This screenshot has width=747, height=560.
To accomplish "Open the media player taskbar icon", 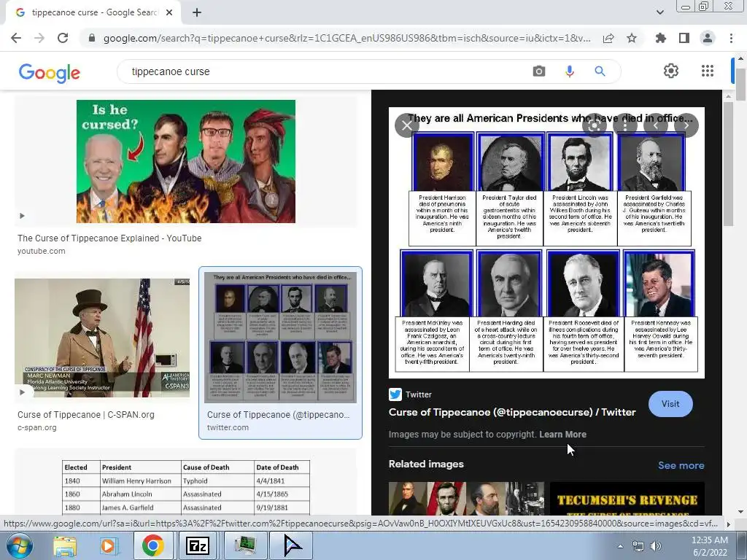I will click(x=108, y=546).
